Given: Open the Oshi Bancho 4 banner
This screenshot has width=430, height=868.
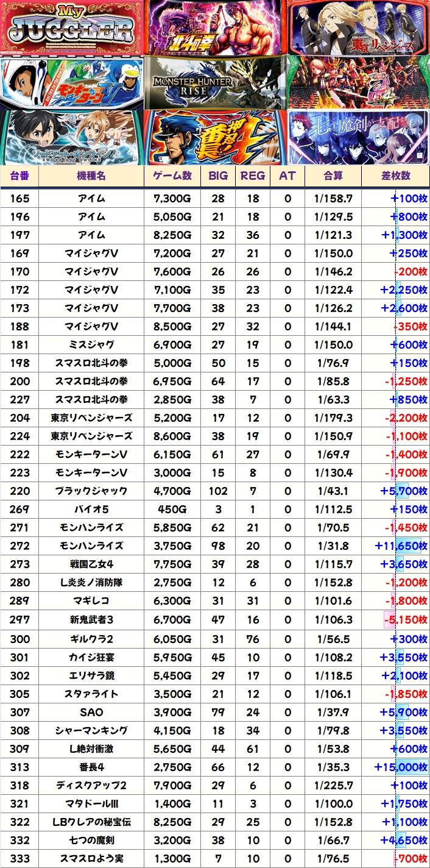Looking at the screenshot, I should tap(216, 137).
